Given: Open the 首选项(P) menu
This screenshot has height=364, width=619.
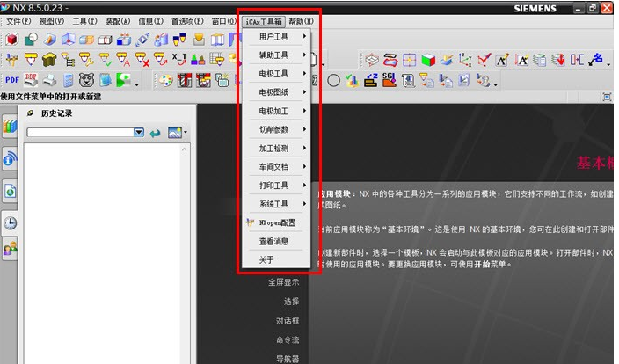Looking at the screenshot, I should pos(186,20).
